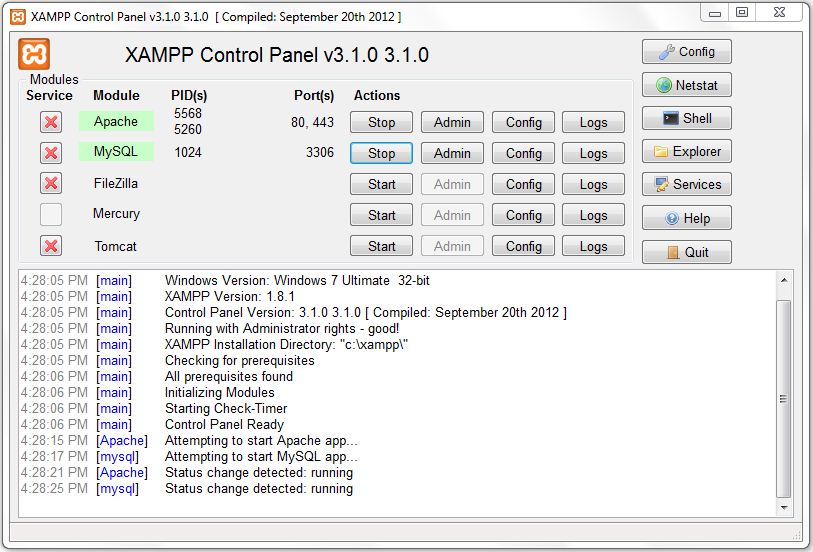Click log line 'All prerequisites found'
The width and height of the screenshot is (813, 552).
229,376
